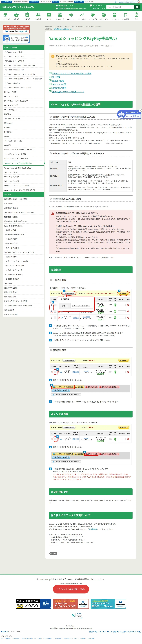Select 後払い.com in sidebar
142x644 pixels.
23,123
